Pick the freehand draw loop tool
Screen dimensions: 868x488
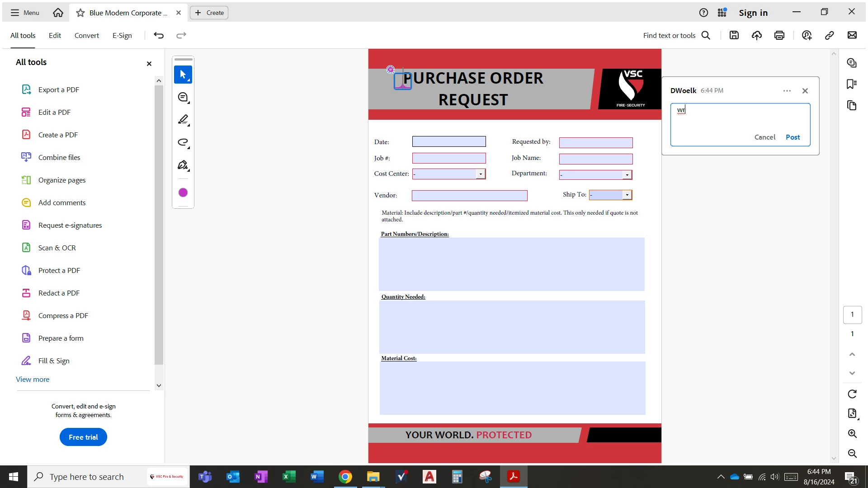(183, 142)
